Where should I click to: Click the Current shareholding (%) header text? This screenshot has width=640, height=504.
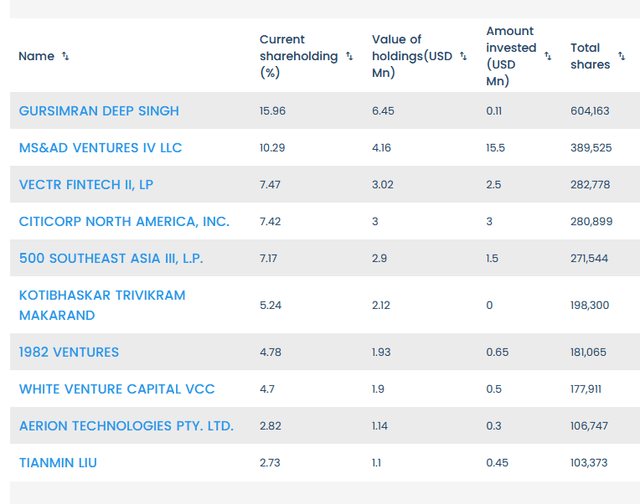click(298, 56)
